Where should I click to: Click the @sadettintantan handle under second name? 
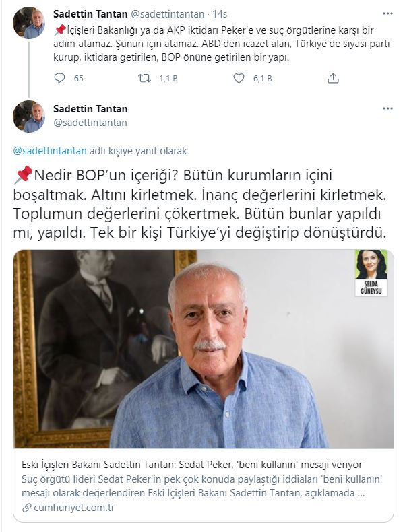coord(90,123)
